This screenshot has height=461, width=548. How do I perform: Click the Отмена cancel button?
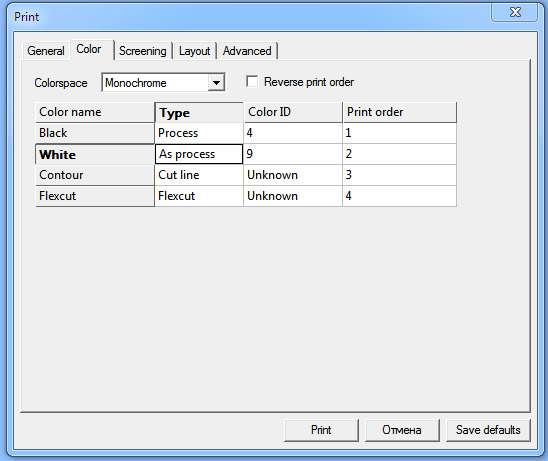click(402, 430)
